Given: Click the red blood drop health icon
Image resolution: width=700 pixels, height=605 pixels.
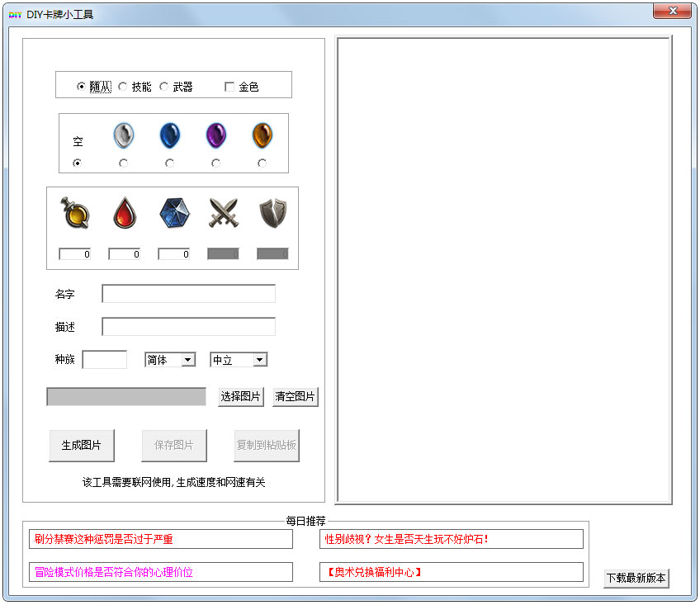Looking at the screenshot, I should point(125,213).
